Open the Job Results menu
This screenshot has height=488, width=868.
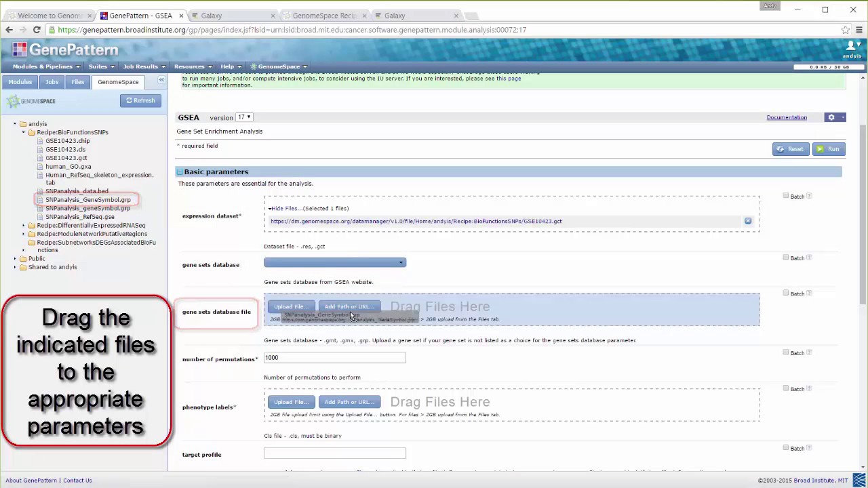click(144, 66)
